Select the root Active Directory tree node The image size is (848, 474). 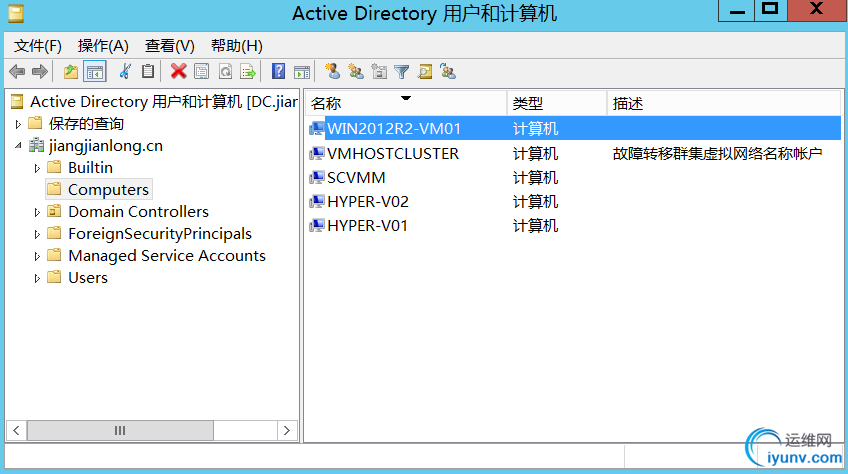tap(163, 101)
